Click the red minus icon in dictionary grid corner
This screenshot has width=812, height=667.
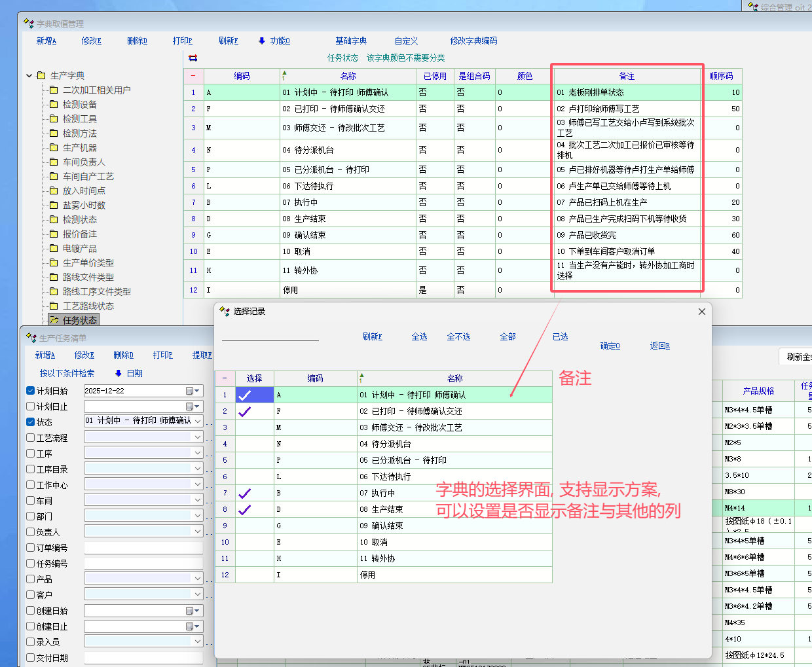pos(193,76)
